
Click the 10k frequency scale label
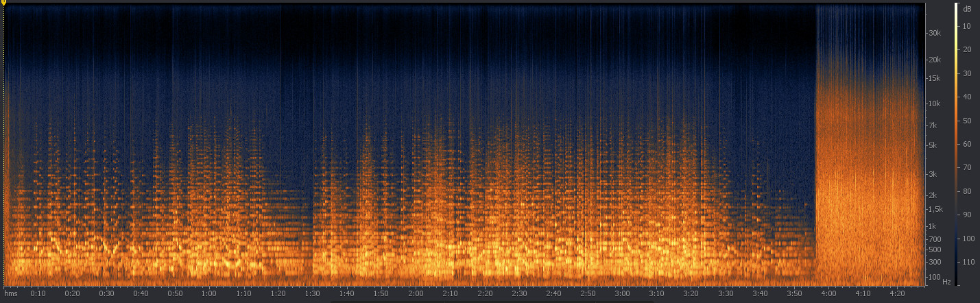pyautogui.click(x=933, y=104)
